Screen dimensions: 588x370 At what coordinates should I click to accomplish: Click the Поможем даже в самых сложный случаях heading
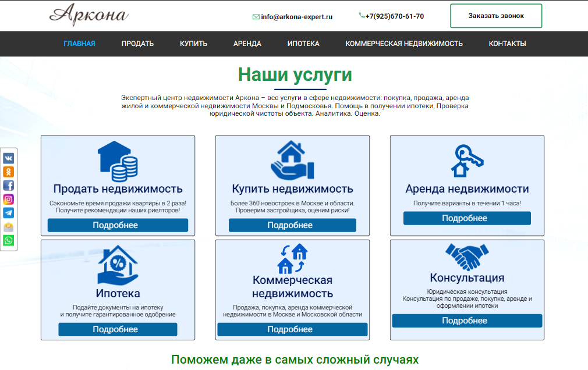(295, 360)
